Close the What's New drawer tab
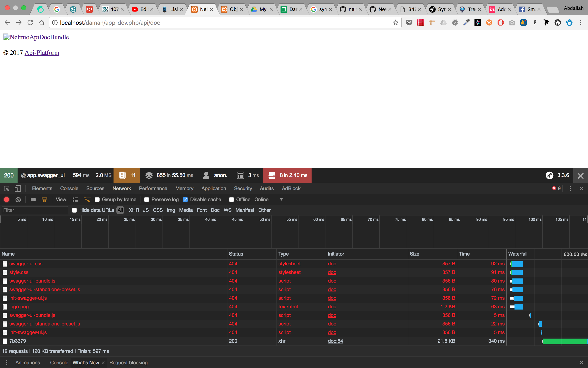588x368 pixels. pyautogui.click(x=103, y=363)
